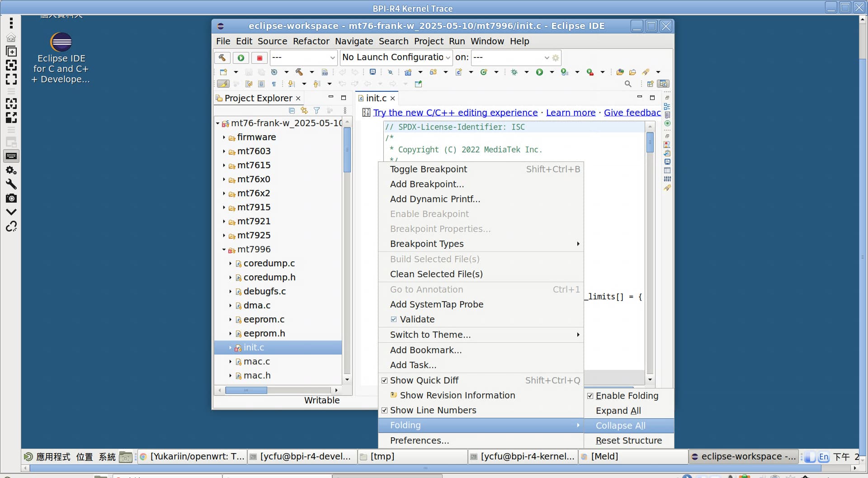This screenshot has height=478, width=868.
Task: Expand the mt7915 folder
Action: pyautogui.click(x=224, y=207)
